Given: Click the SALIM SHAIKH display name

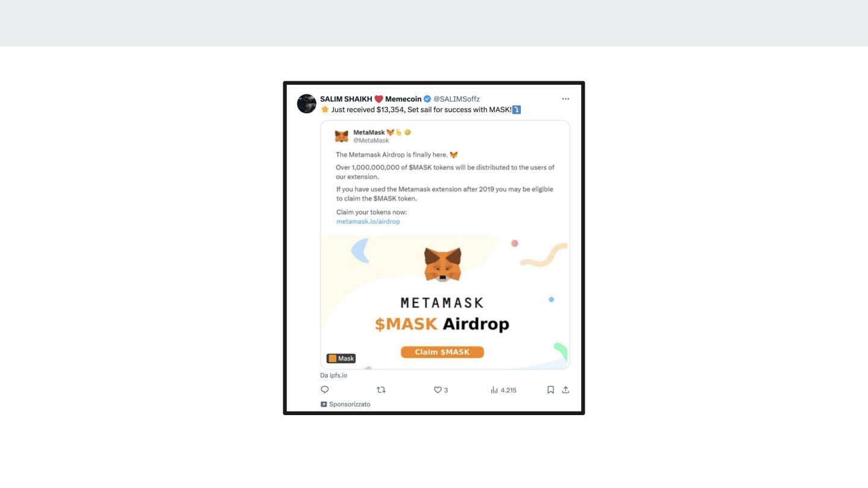Looking at the screenshot, I should coord(346,99).
